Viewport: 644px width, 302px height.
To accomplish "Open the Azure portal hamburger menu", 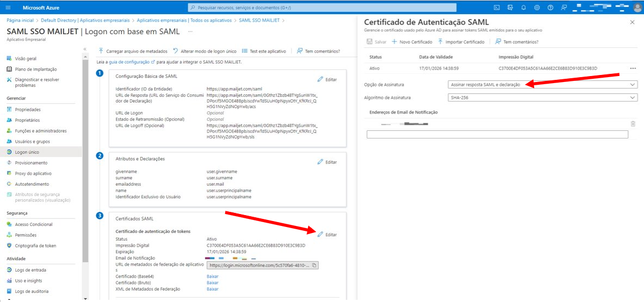I will [9, 8].
